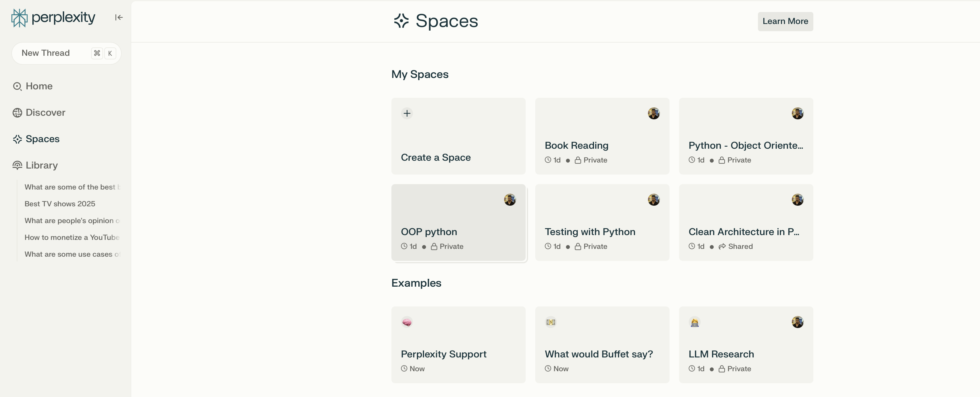
Task: Open the "How to monetize a YouTube" thread
Action: pyautogui.click(x=72, y=237)
